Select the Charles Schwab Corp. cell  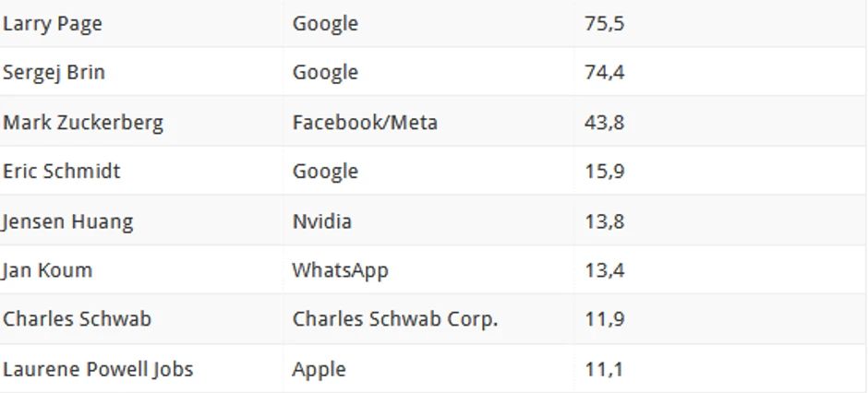[x=394, y=319]
